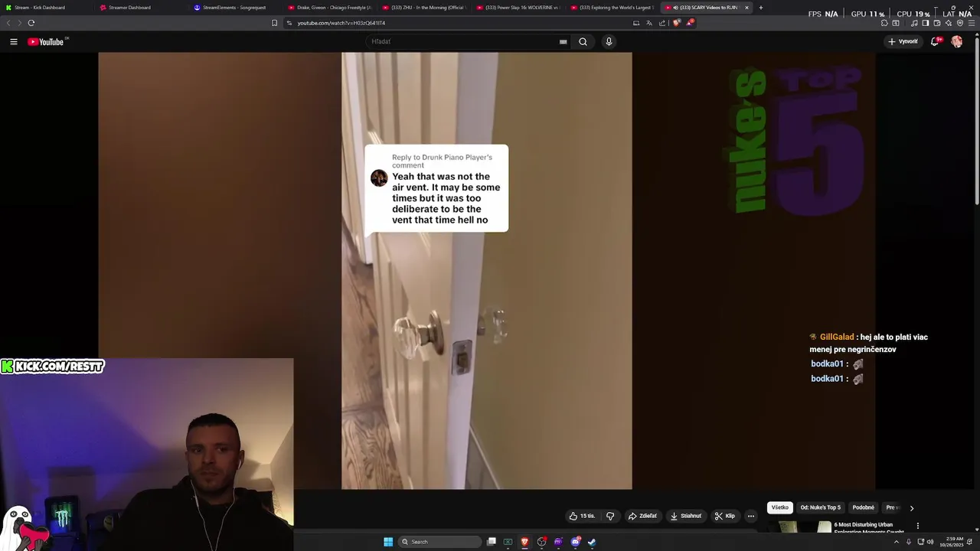The image size is (980, 551).
Task: Go back with the browser back arrow
Action: click(8, 23)
